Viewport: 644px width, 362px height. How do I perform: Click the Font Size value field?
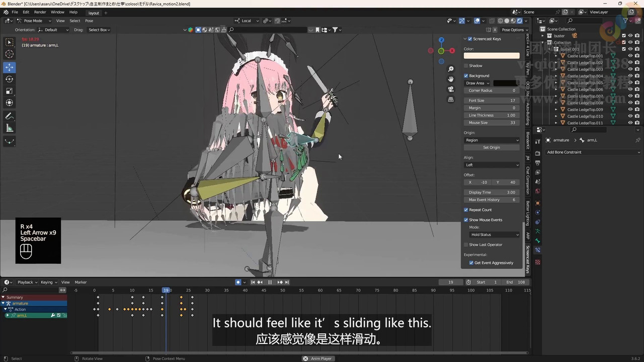click(492, 101)
